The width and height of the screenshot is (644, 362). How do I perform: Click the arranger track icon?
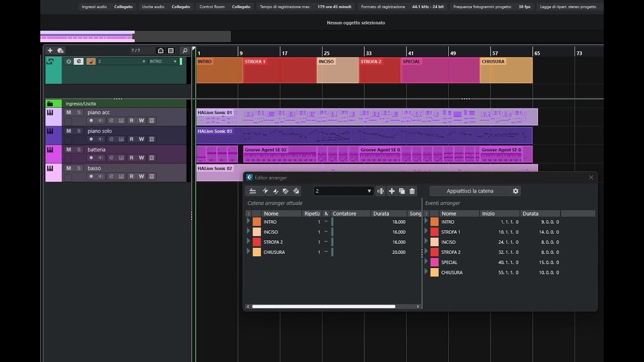50,61
